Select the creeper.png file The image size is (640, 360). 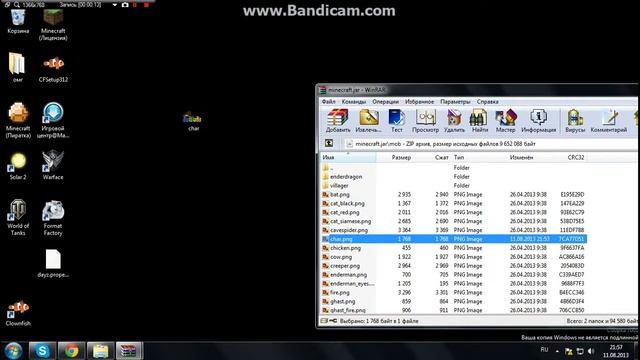pos(454,266)
